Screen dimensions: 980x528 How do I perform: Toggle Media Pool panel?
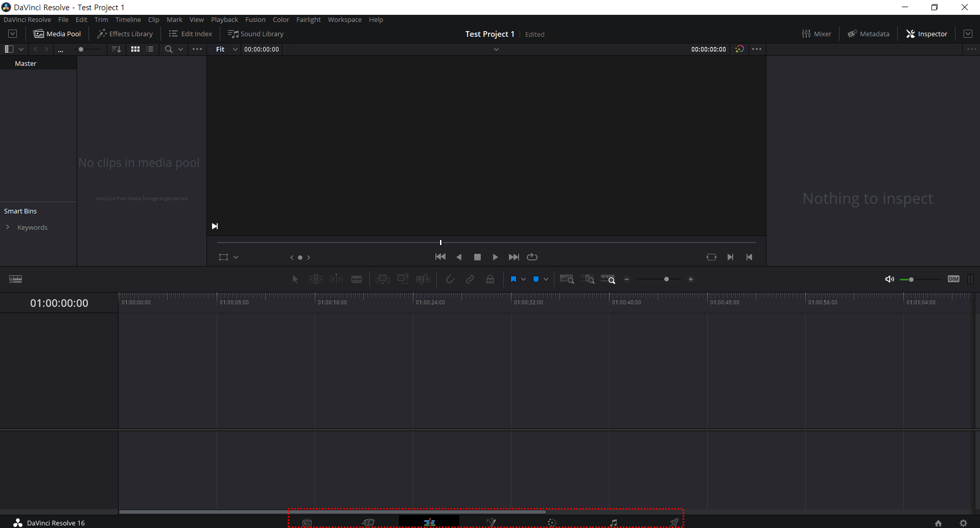click(57, 34)
